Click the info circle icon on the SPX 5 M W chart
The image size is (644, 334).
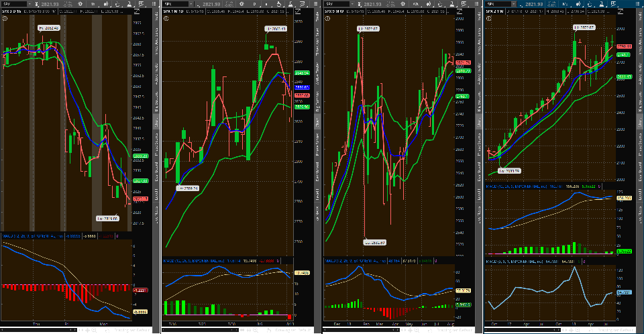tap(327, 19)
